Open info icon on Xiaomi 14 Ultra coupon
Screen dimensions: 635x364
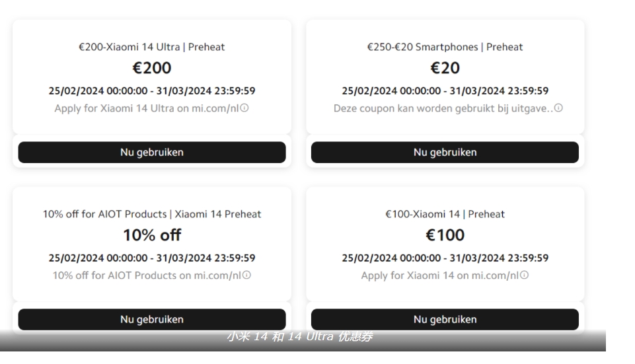coord(244,108)
